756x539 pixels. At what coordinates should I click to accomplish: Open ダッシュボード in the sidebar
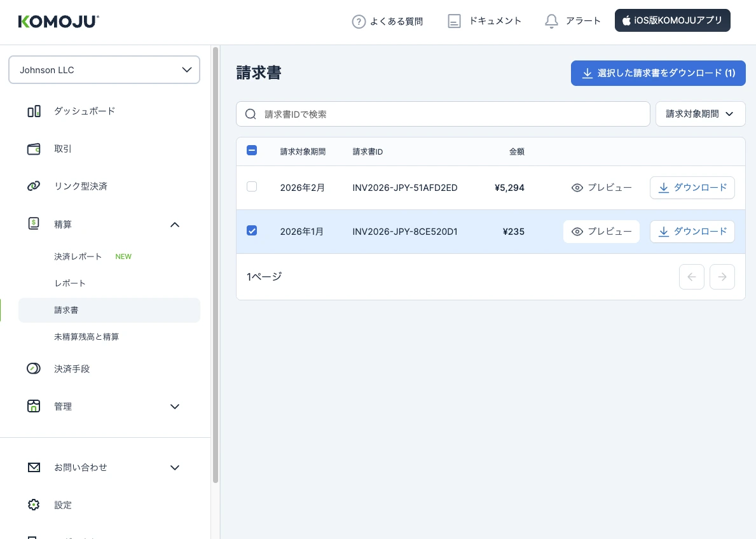[x=85, y=111]
